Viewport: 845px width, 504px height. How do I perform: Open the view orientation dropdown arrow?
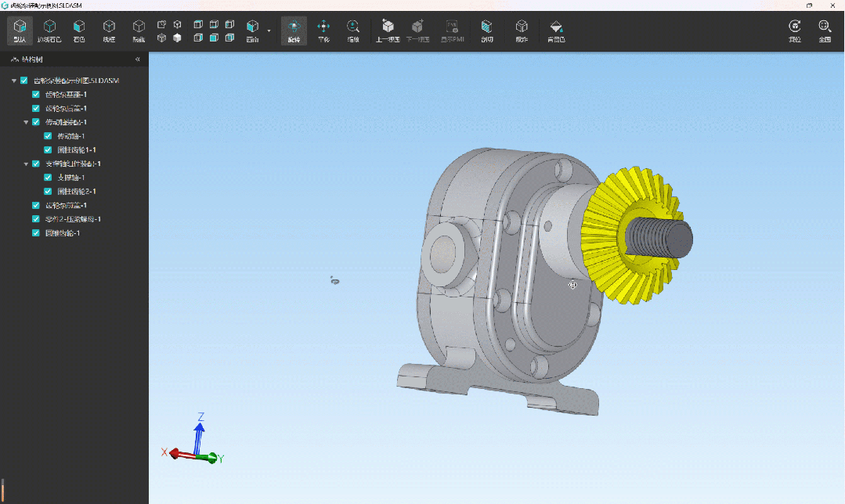[x=269, y=31]
